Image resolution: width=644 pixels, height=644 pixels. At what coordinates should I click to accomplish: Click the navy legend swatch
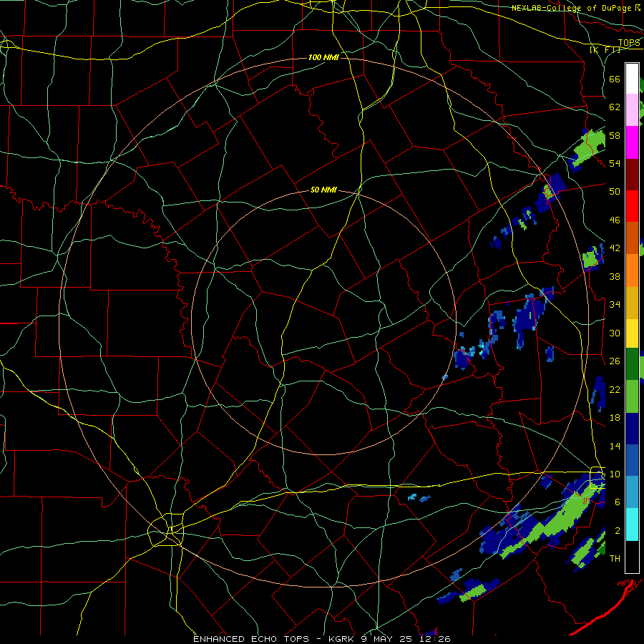(632, 429)
